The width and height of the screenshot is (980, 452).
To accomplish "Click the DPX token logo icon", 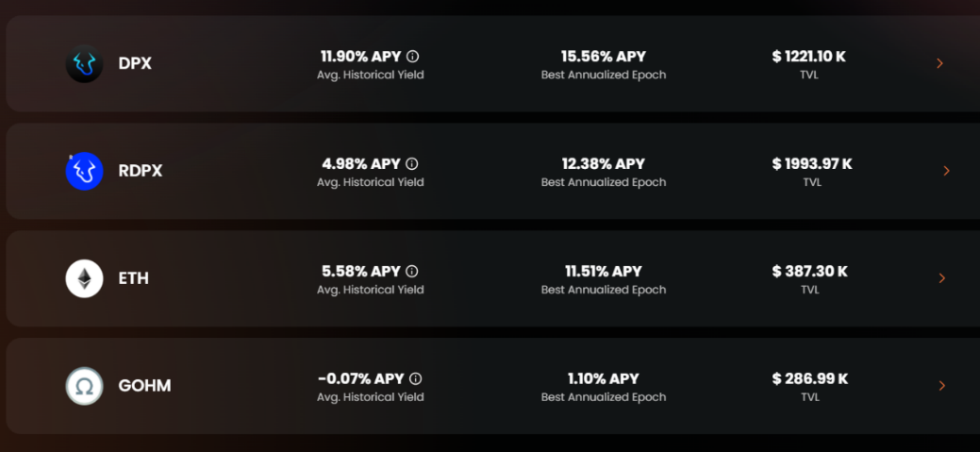I will coord(84,64).
